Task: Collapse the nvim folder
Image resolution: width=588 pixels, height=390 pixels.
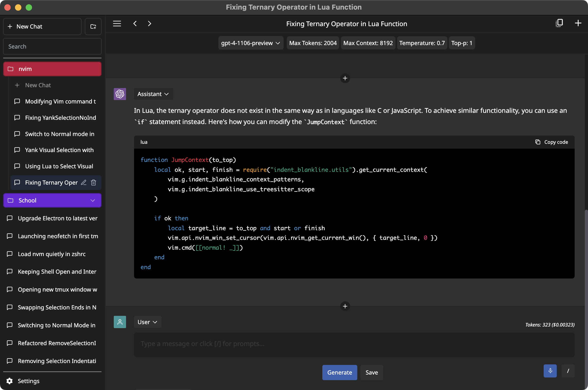Action: tap(52, 69)
